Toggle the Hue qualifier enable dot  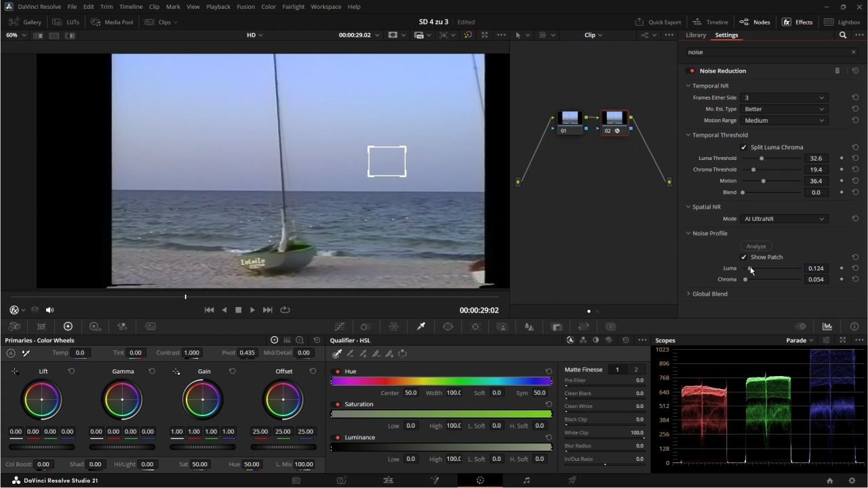click(338, 371)
